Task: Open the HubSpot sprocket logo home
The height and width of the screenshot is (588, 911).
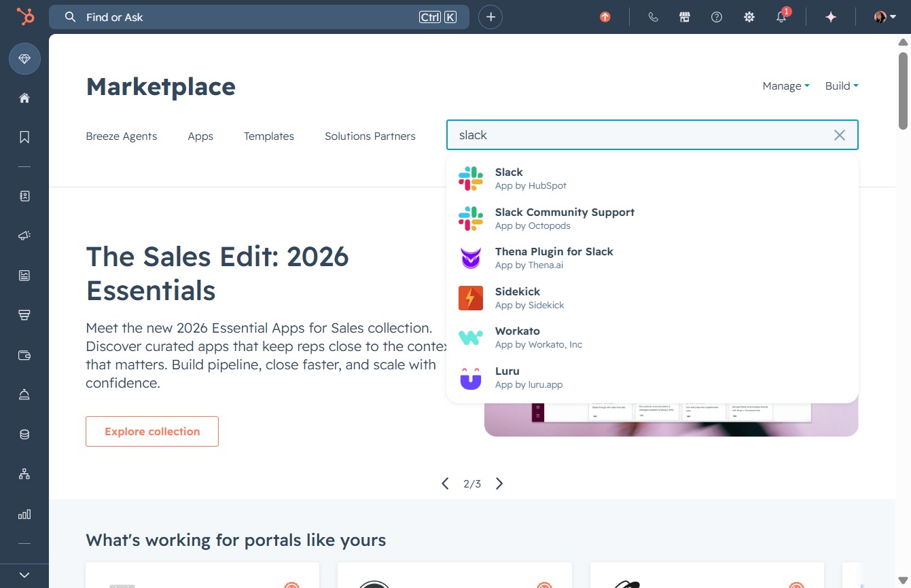Action: click(x=25, y=17)
